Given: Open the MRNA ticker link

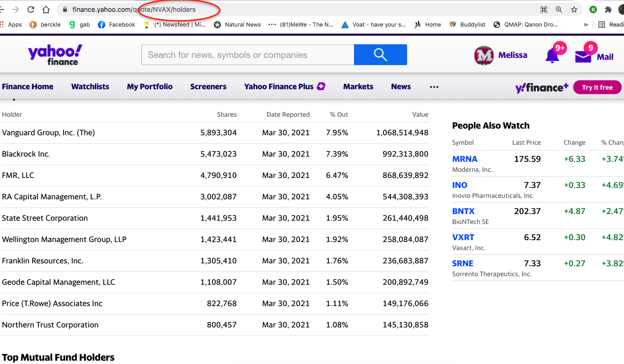Looking at the screenshot, I should coord(465,159).
